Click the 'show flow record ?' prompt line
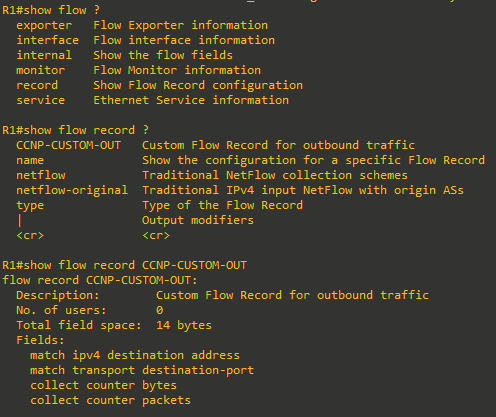Viewport: 496px width, 417px height. 76,130
